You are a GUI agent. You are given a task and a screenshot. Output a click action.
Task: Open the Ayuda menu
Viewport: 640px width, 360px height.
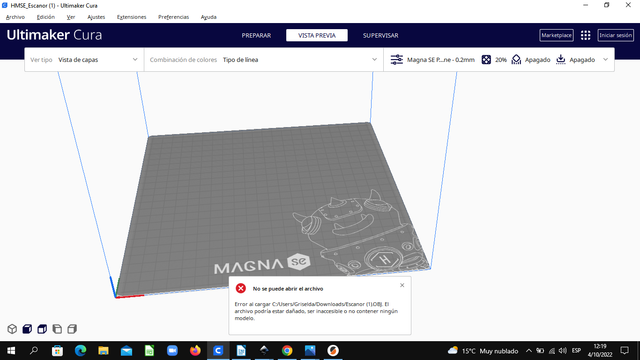coord(209,17)
